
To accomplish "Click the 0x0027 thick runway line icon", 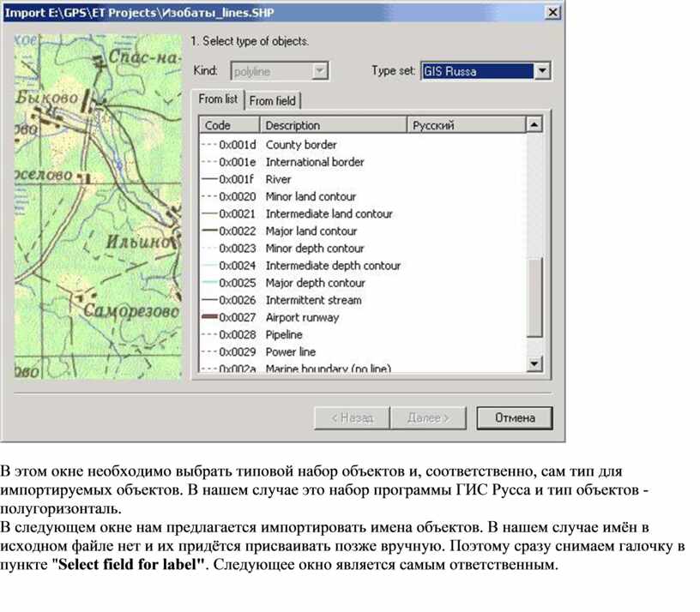I will click(209, 317).
